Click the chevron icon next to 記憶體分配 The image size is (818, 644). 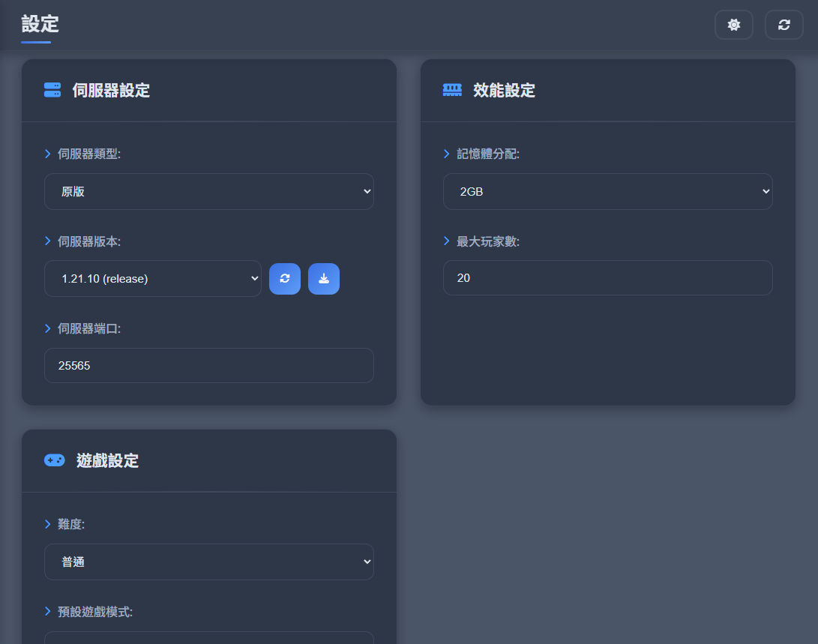point(447,154)
